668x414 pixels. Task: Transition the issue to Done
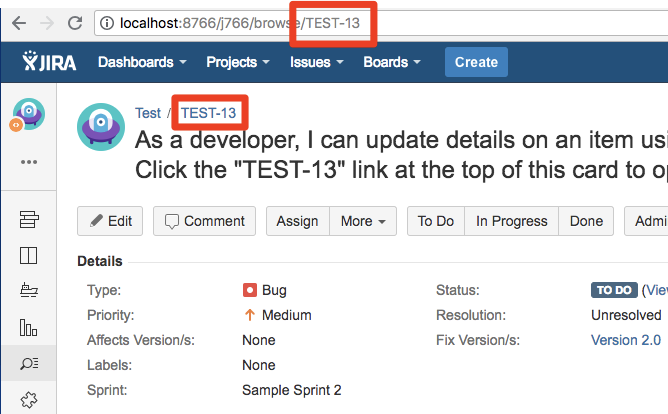(586, 221)
